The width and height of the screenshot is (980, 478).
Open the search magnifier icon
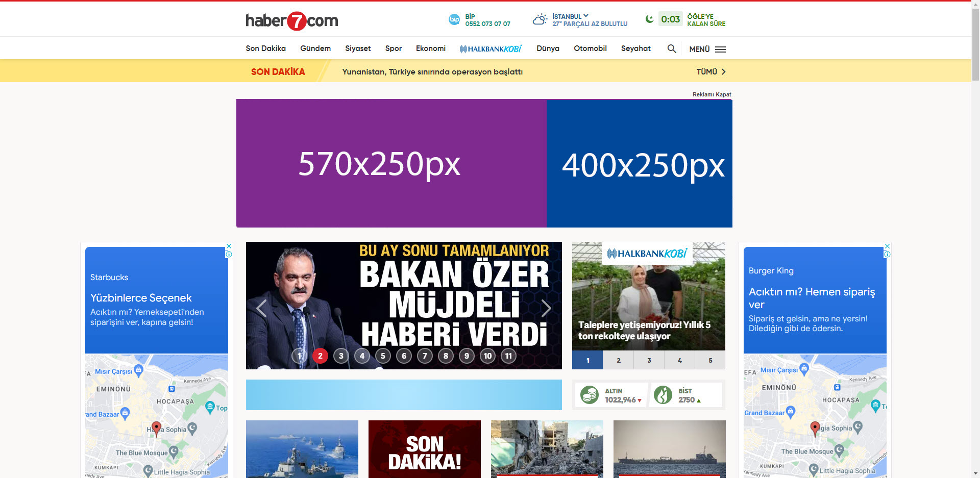(672, 49)
